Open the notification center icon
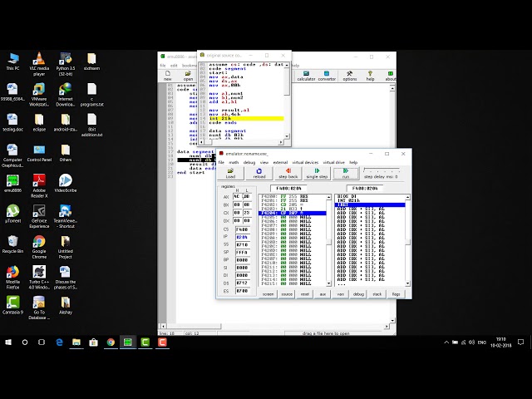The width and height of the screenshot is (532, 399). click(x=521, y=342)
